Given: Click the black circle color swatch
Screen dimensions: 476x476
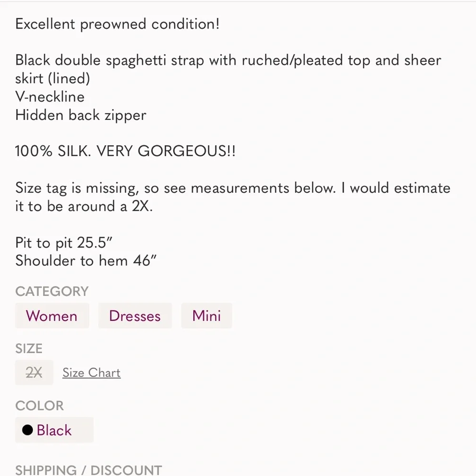Looking at the screenshot, I should pyautogui.click(x=28, y=430).
